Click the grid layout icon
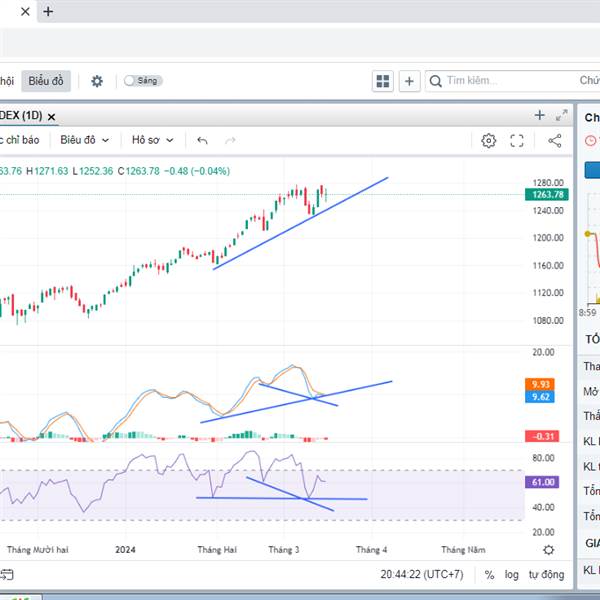600x600 pixels. coord(383,81)
